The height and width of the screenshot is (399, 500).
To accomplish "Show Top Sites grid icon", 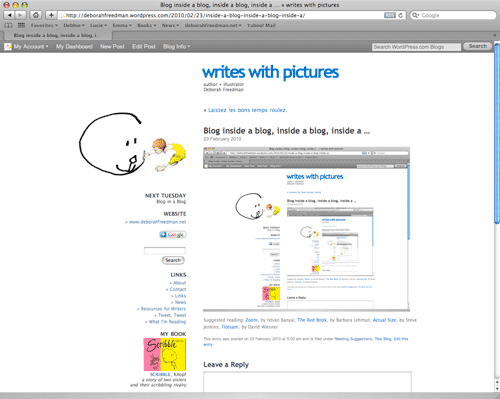I will pyautogui.click(x=21, y=25).
